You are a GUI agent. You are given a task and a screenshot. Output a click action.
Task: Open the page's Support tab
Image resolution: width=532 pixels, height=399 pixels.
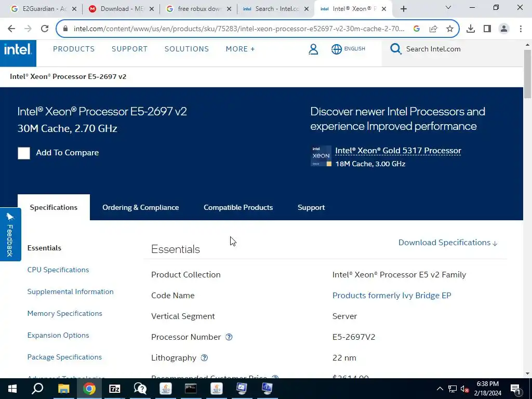(x=311, y=207)
